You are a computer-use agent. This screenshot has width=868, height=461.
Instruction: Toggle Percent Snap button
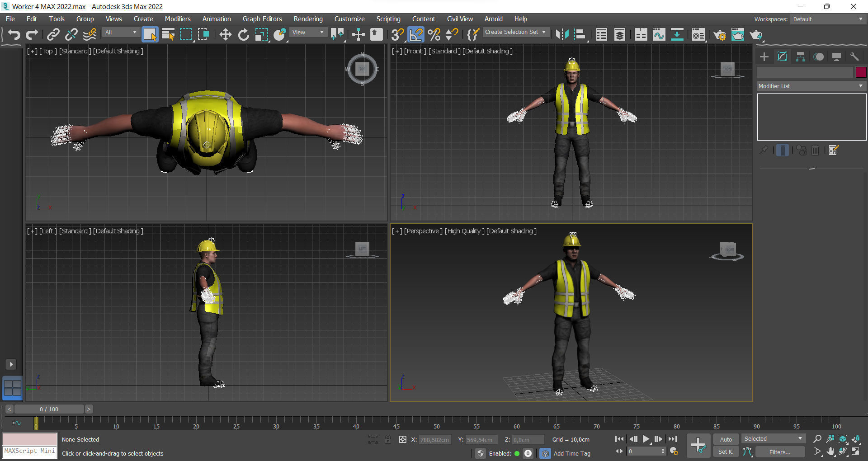click(x=434, y=34)
